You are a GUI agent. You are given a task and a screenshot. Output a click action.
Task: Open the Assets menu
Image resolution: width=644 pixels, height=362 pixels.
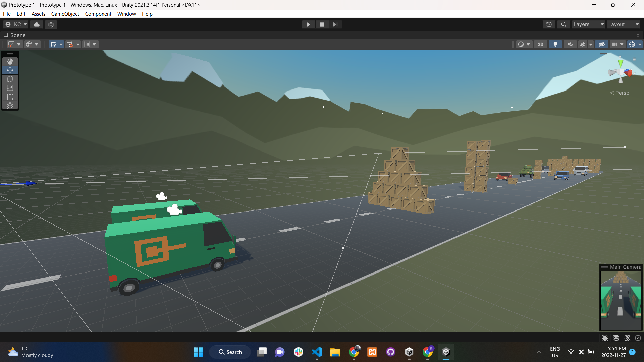pos(38,14)
